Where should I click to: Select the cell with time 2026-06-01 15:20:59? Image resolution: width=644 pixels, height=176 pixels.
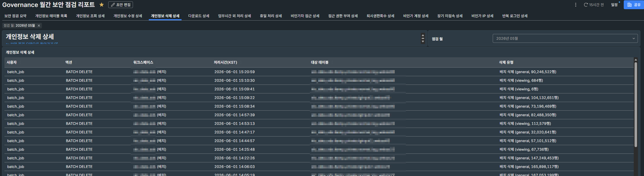(235, 72)
